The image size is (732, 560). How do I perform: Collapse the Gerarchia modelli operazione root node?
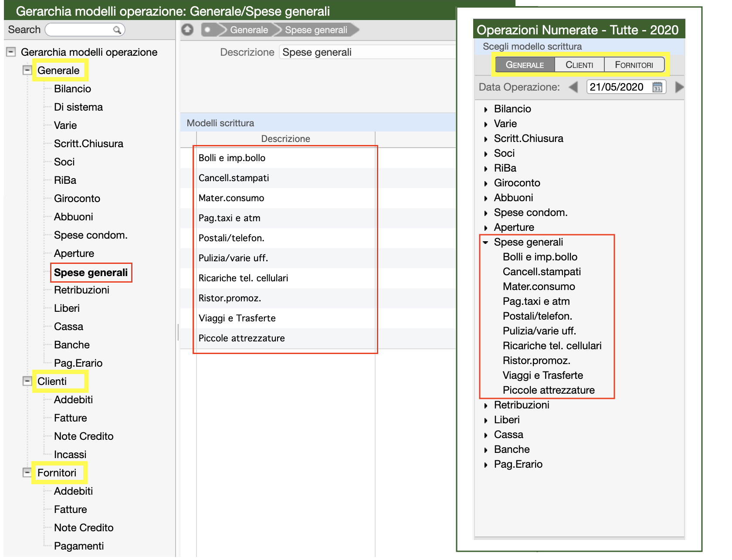pyautogui.click(x=11, y=52)
